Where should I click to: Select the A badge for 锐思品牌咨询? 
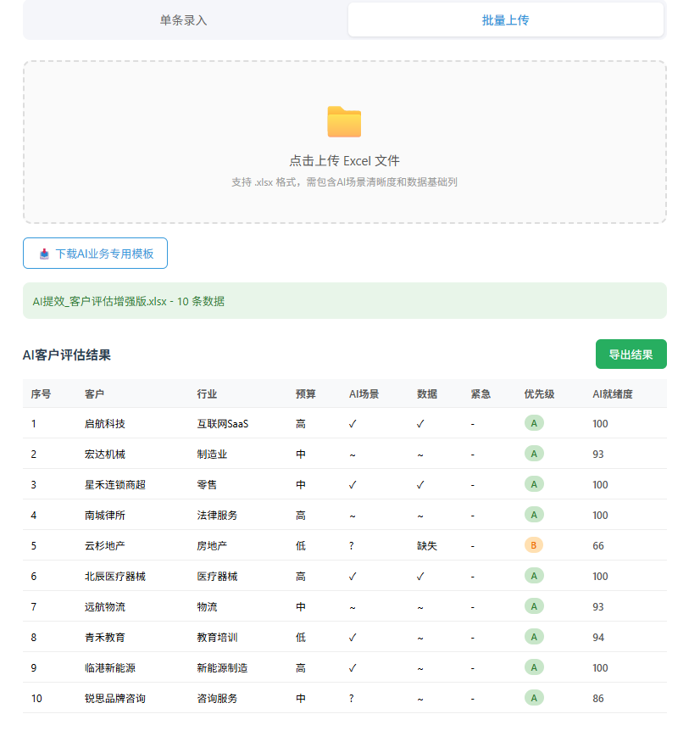[534, 698]
